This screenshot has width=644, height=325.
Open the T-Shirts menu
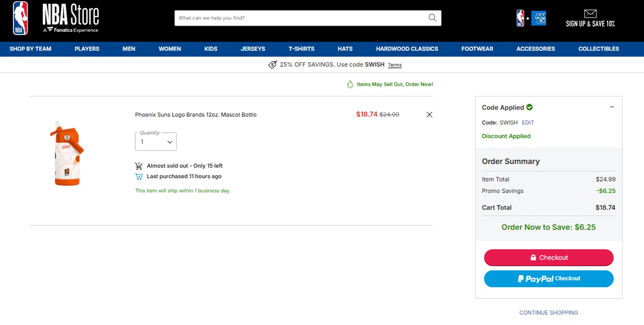[x=301, y=49]
